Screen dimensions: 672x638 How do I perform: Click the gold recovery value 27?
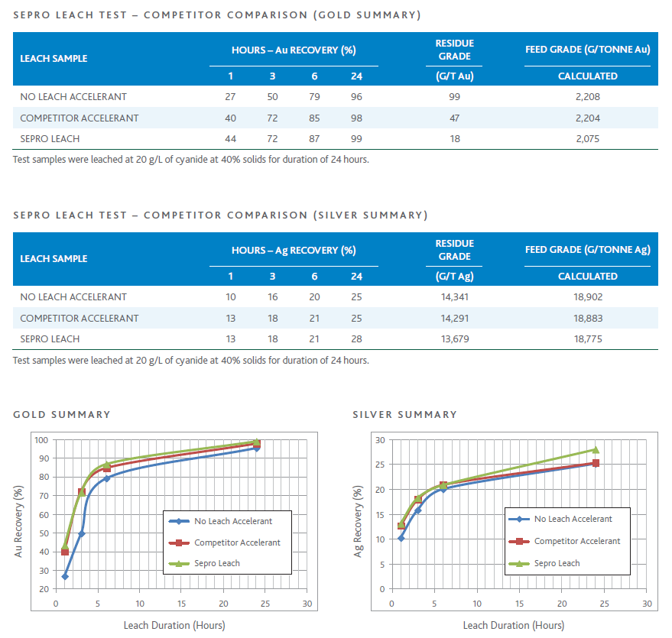tap(230, 97)
